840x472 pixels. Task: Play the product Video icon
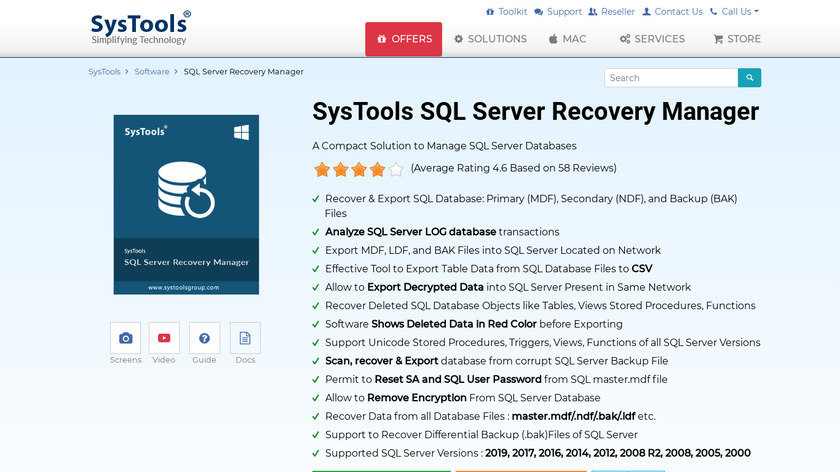coord(164,338)
